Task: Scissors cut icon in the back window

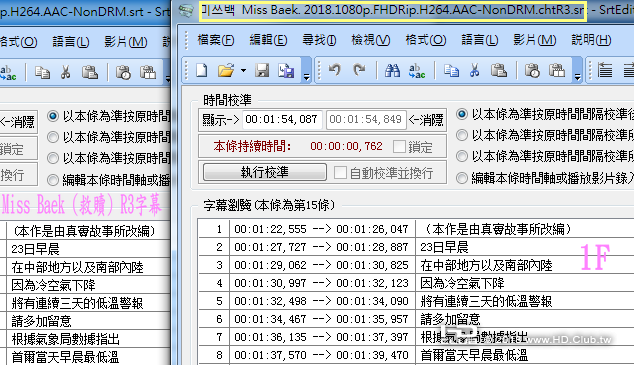Action: click(66, 72)
